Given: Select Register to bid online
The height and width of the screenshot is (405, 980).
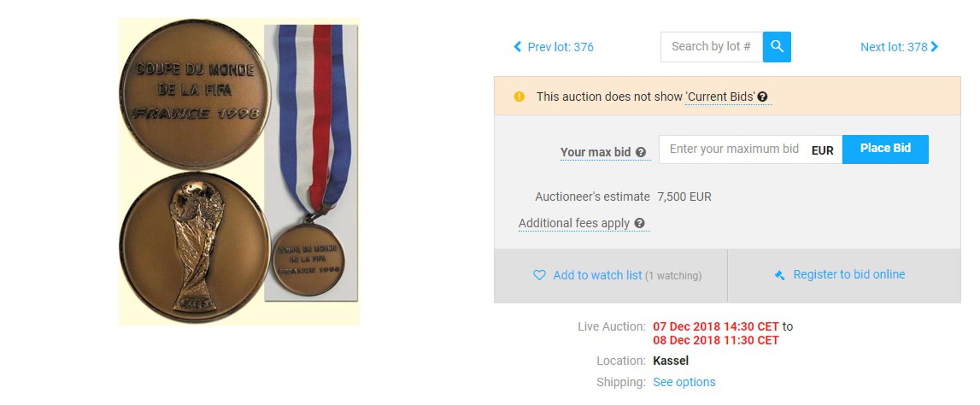Looking at the screenshot, I should (x=849, y=274).
